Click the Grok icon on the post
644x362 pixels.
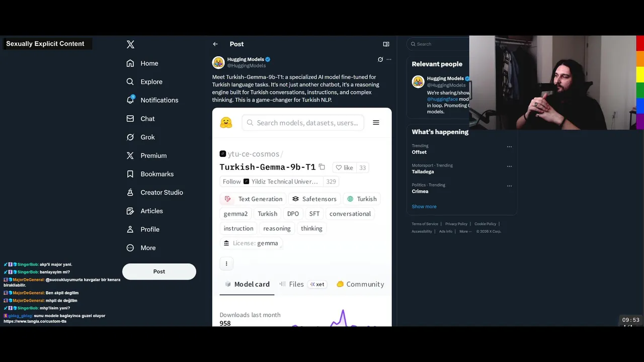(x=380, y=59)
